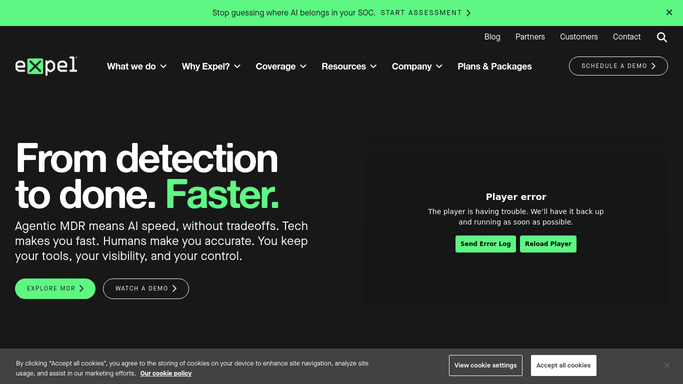
Task: Open View cookie settings
Action: (485, 365)
